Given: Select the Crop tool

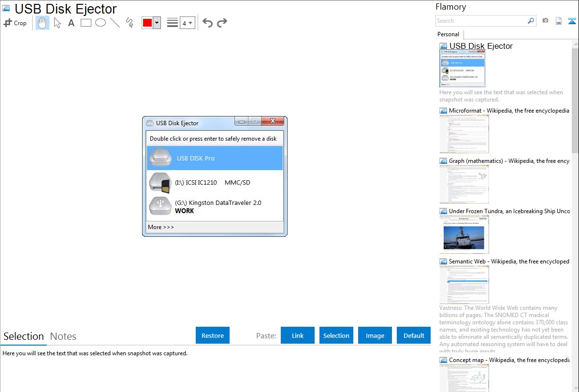Looking at the screenshot, I should (15, 23).
